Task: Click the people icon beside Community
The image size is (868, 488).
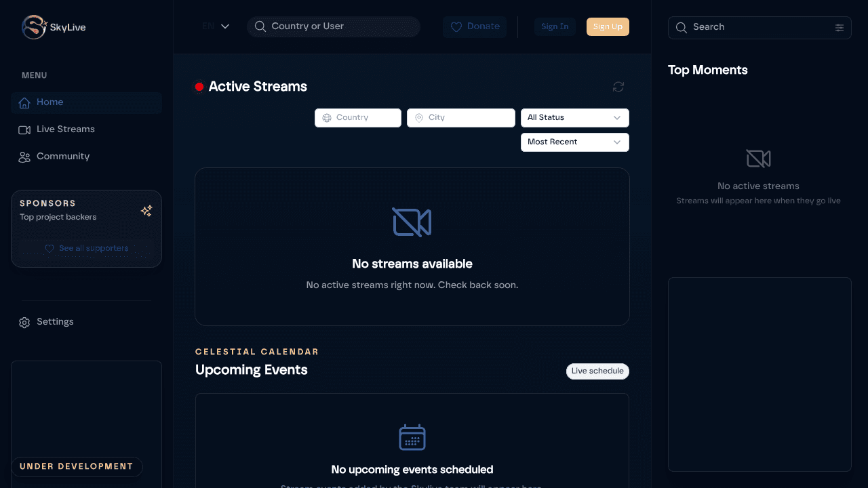Action: pos(24,157)
